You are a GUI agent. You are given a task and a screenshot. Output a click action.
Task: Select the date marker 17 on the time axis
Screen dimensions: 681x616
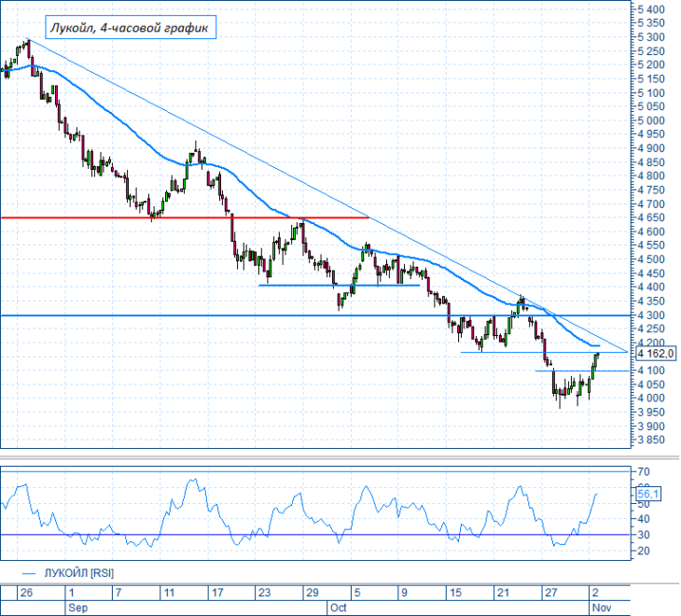pyautogui.click(x=217, y=593)
